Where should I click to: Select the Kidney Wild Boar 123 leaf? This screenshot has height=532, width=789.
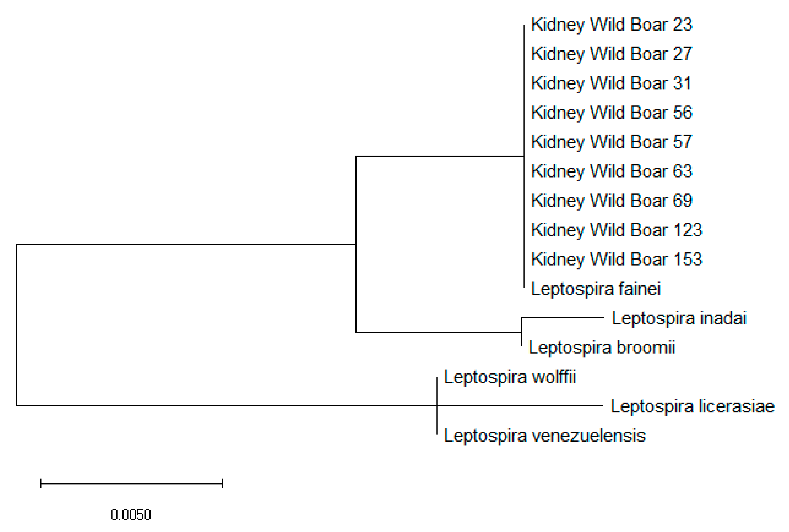point(616,230)
